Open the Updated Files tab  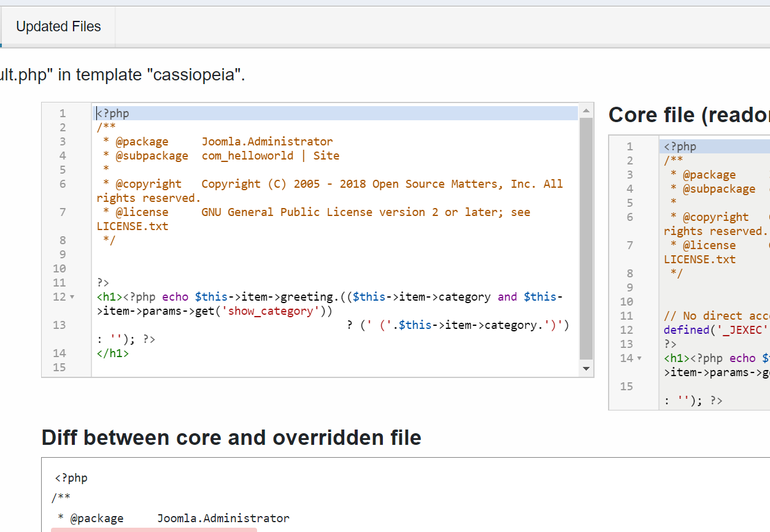pyautogui.click(x=58, y=26)
